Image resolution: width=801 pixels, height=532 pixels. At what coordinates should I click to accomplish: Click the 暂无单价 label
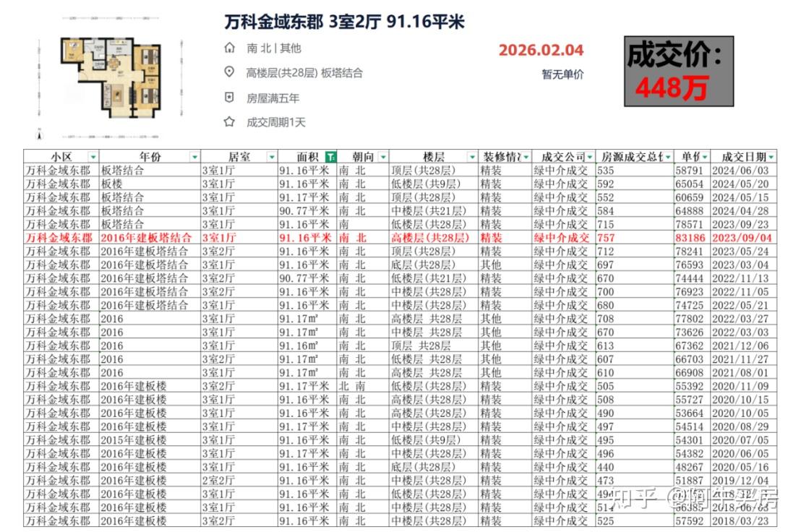pyautogui.click(x=562, y=74)
